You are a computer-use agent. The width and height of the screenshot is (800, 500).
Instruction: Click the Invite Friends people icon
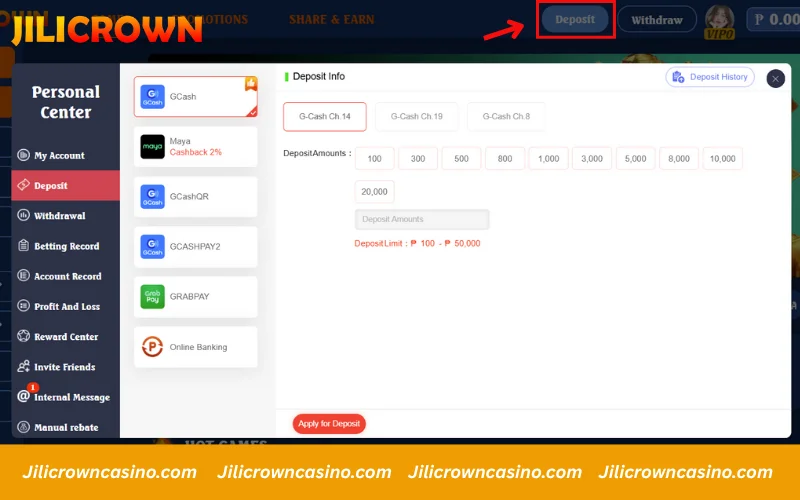23,366
